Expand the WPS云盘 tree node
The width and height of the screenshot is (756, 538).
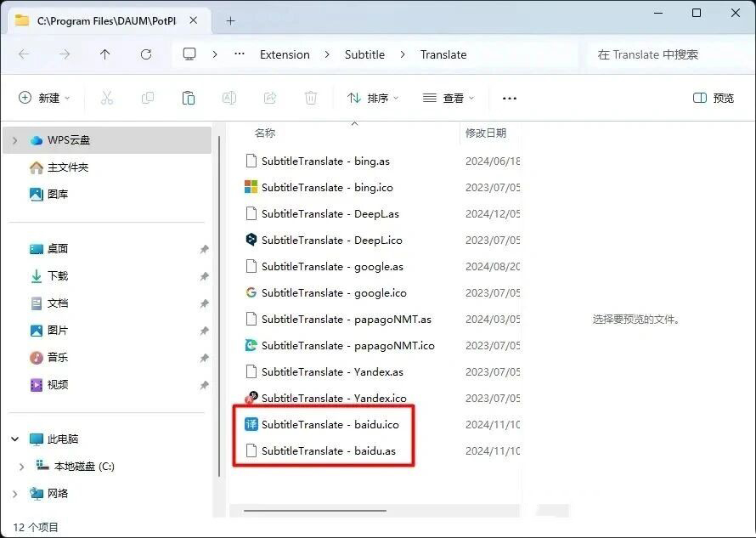pyautogui.click(x=15, y=140)
